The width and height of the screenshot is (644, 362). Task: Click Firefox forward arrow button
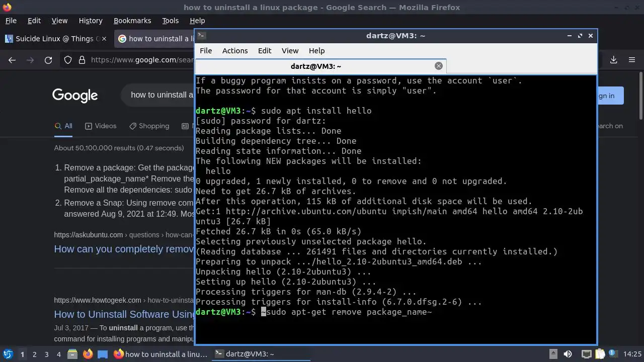click(30, 60)
